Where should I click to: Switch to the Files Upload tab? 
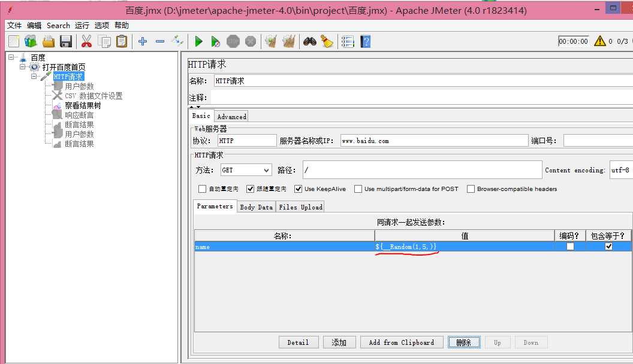(300, 207)
